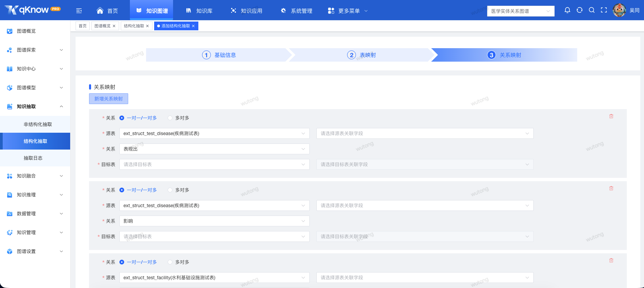
Task: Click the step 1 circle for 基础信息
Action: click(206, 55)
